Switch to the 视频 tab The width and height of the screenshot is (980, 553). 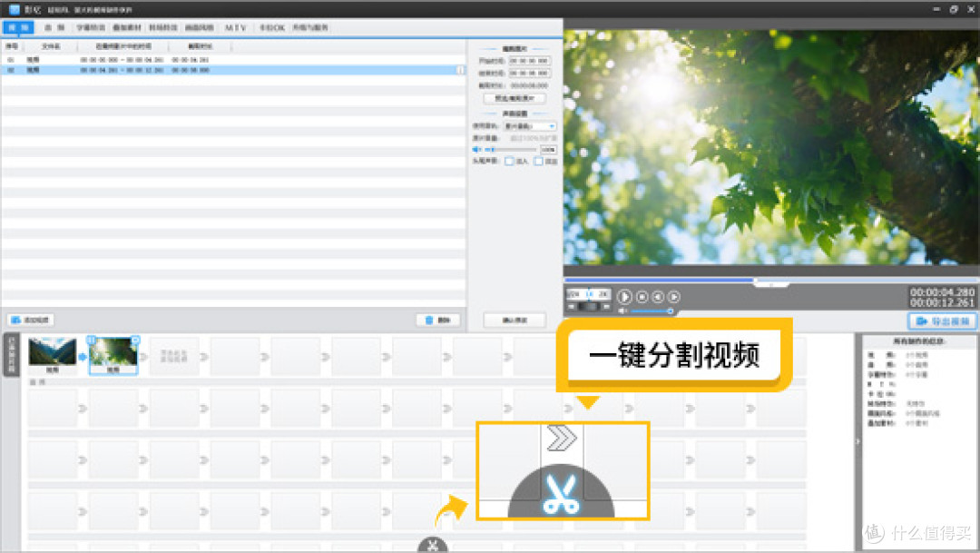(18, 27)
